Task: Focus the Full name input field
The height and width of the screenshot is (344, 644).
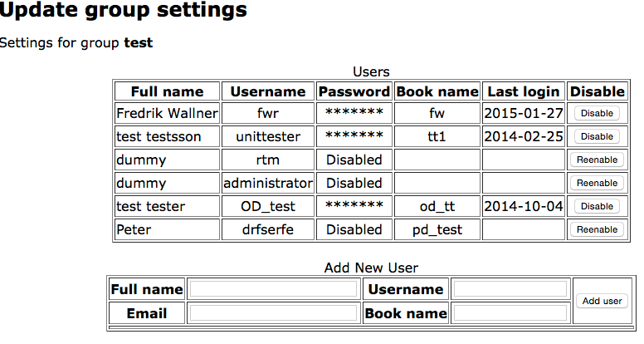Action: click(x=273, y=289)
